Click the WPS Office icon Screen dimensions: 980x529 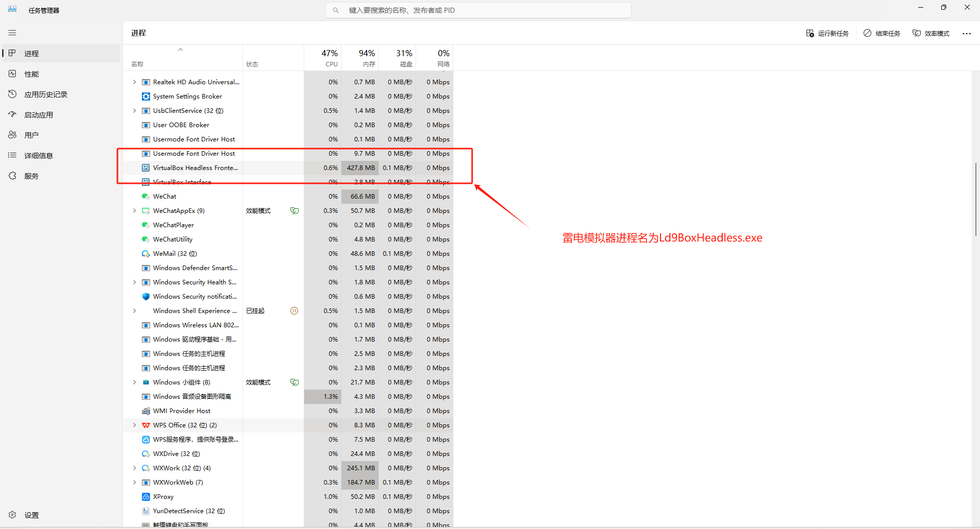tap(146, 425)
